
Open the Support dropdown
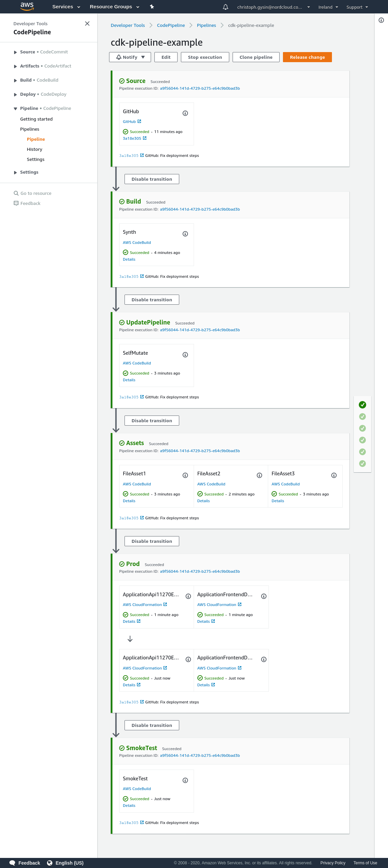click(357, 7)
